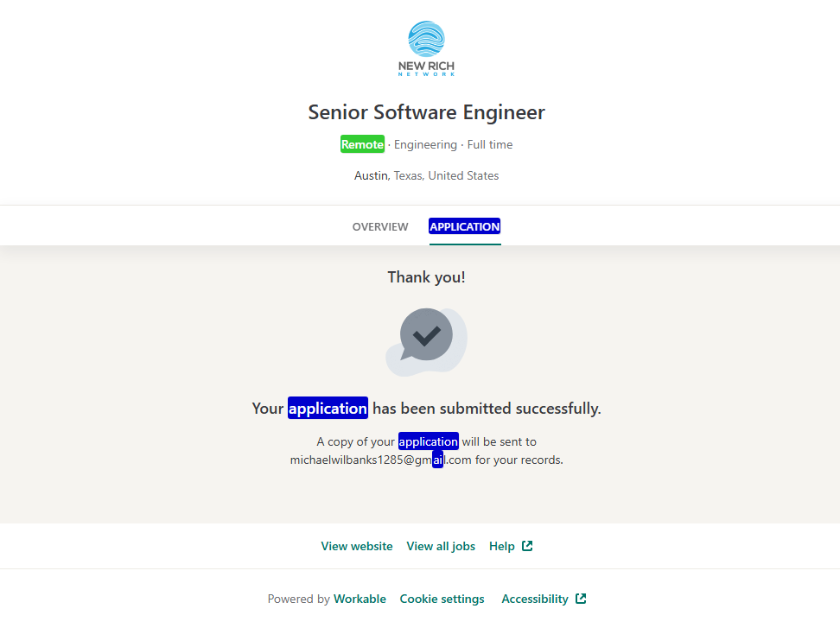Click the Engineering department label
Viewport: 840px width, 628px height.
point(425,144)
